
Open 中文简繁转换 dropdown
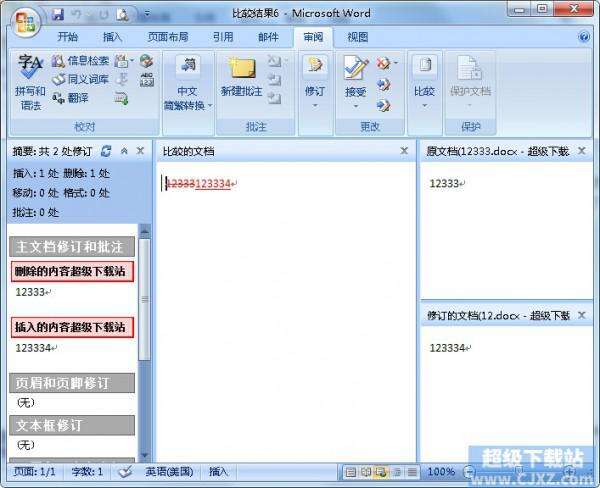(188, 83)
